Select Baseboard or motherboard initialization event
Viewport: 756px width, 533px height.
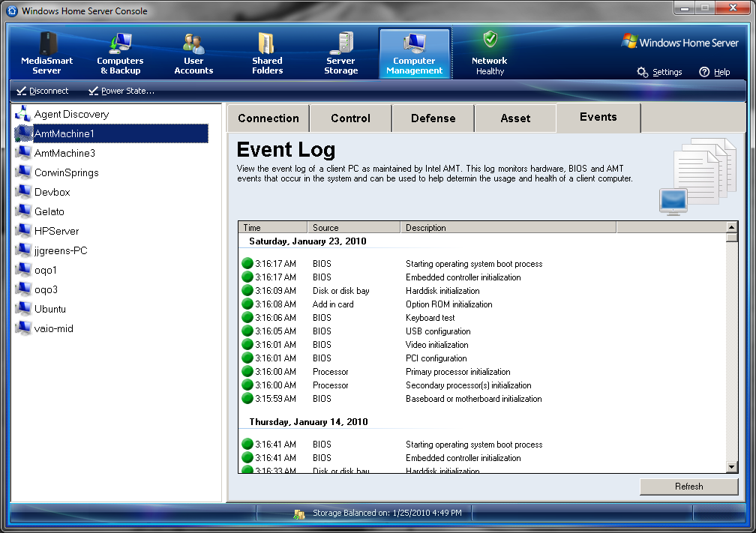[x=482, y=399]
